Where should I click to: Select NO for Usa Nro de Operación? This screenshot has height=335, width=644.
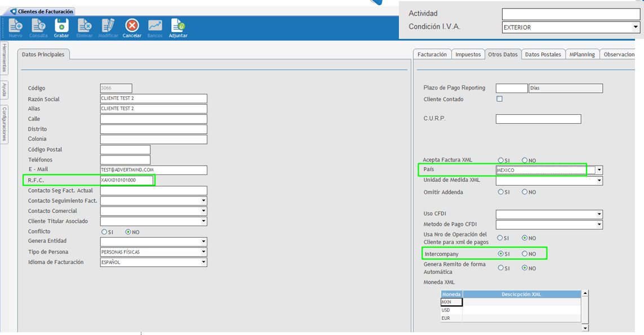(x=525, y=238)
